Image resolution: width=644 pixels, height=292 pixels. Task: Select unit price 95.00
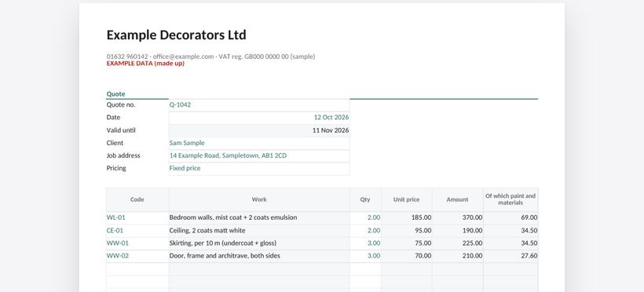coord(407,231)
